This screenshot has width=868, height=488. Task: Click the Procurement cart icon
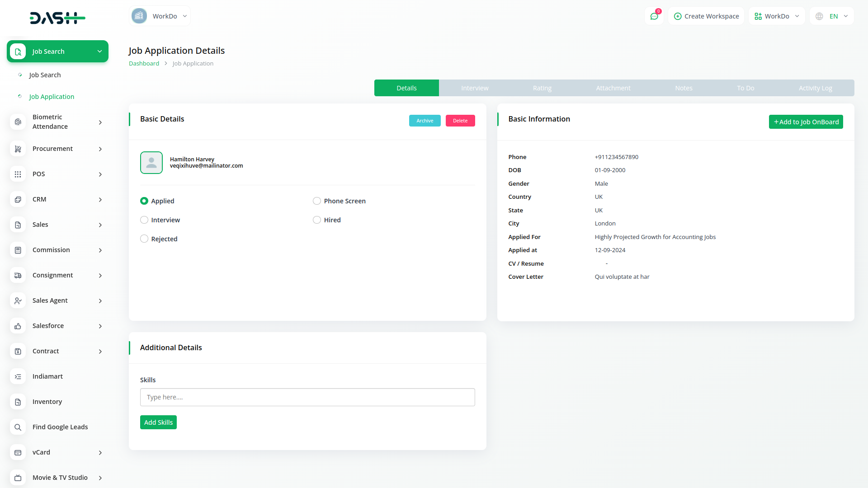[18, 149]
